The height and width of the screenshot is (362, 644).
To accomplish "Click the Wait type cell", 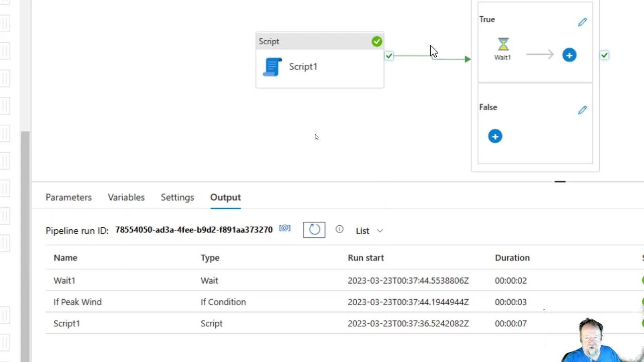I will coord(209,281).
